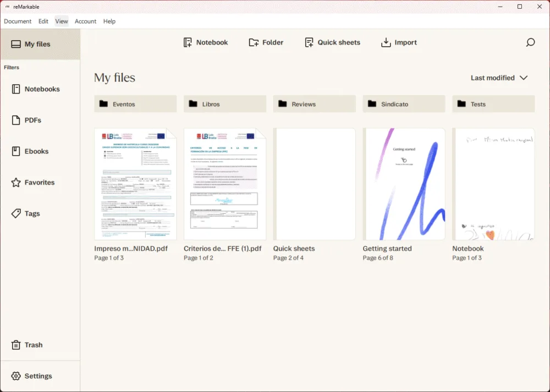Screen dimensions: 550x392
Task: Create a new Folder
Action: 266,42
